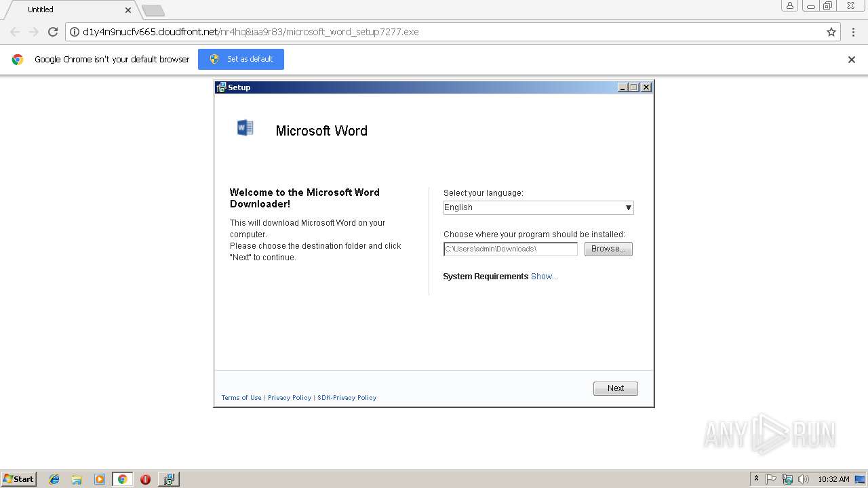Go back with browser back arrow
Viewport: 868px width, 488px height.
tap(15, 32)
